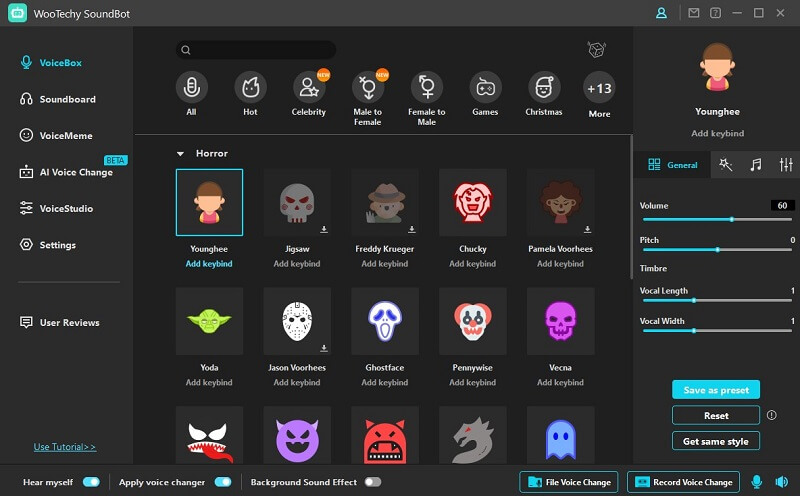Adjust the Vocal Length slider

coord(717,301)
